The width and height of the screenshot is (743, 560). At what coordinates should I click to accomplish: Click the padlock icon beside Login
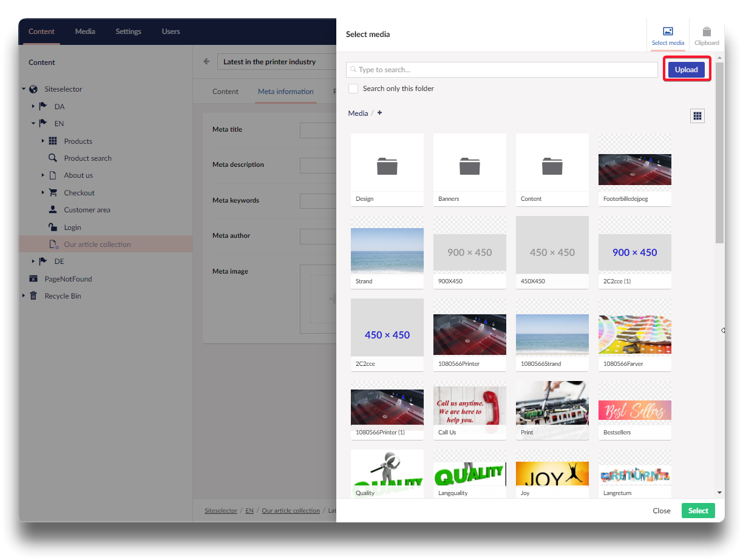pyautogui.click(x=53, y=227)
